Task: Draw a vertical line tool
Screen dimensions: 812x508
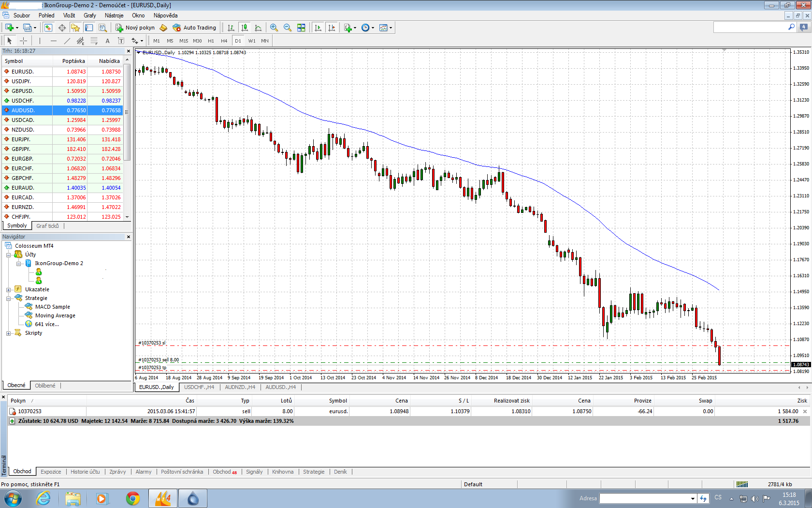Action: pos(40,41)
